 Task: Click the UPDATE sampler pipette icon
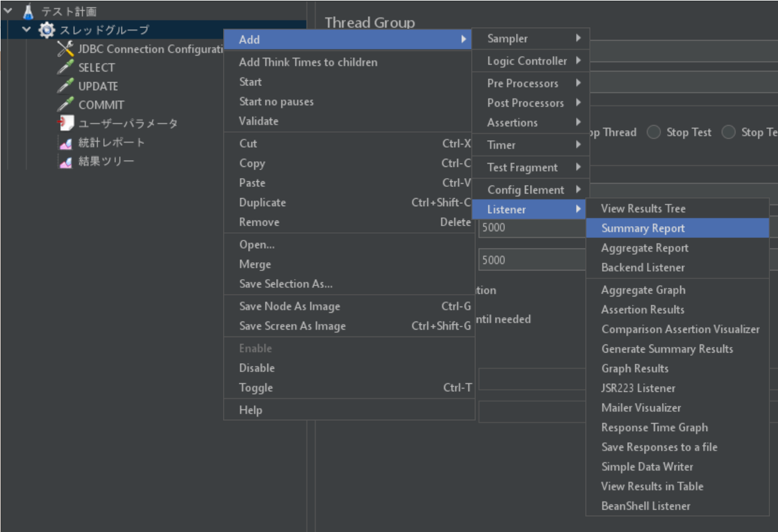65,86
